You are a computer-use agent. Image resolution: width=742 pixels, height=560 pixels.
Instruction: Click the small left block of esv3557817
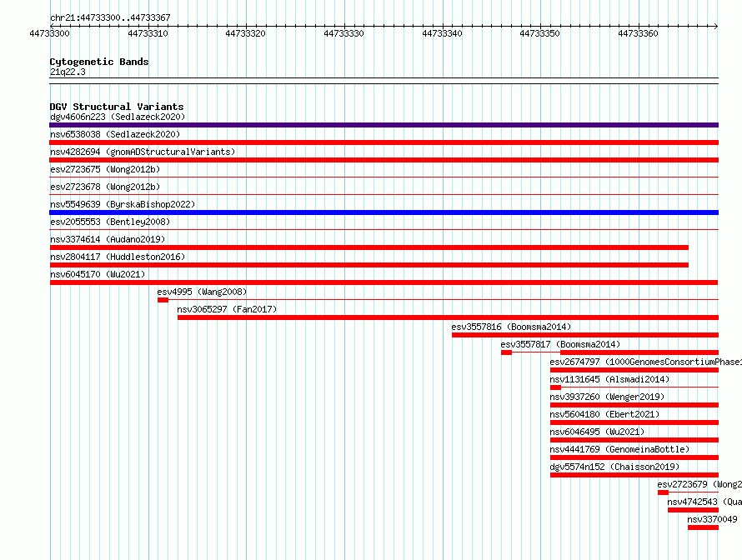(506, 352)
